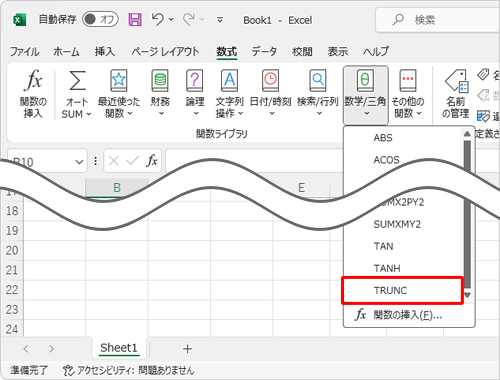The width and height of the screenshot is (500, 380).
Task: Open the 文字列操作 functions menu
Action: (229, 94)
